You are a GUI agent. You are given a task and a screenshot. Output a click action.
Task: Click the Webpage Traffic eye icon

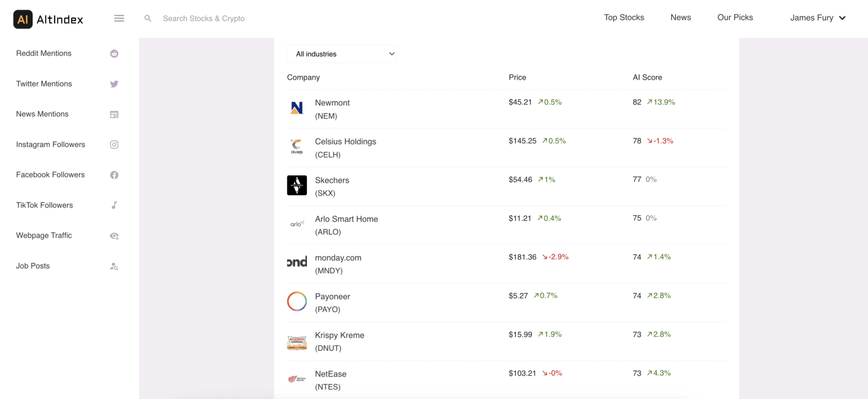click(114, 236)
